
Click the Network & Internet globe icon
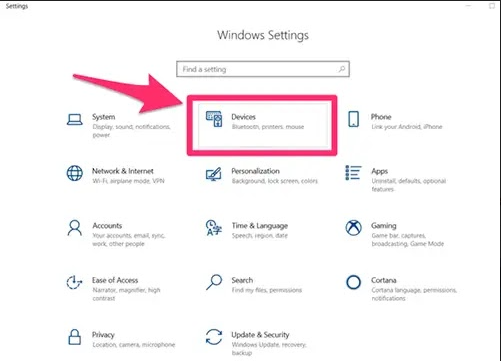[x=74, y=173]
